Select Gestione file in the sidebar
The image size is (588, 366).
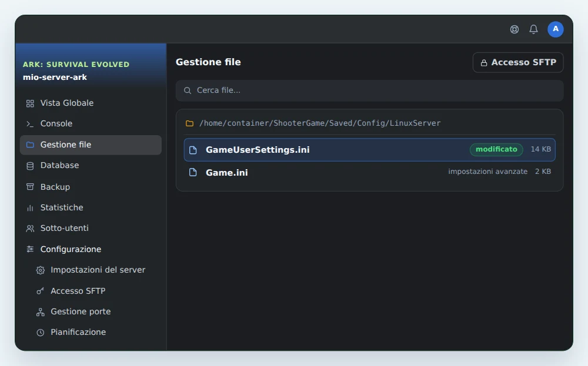coord(91,145)
